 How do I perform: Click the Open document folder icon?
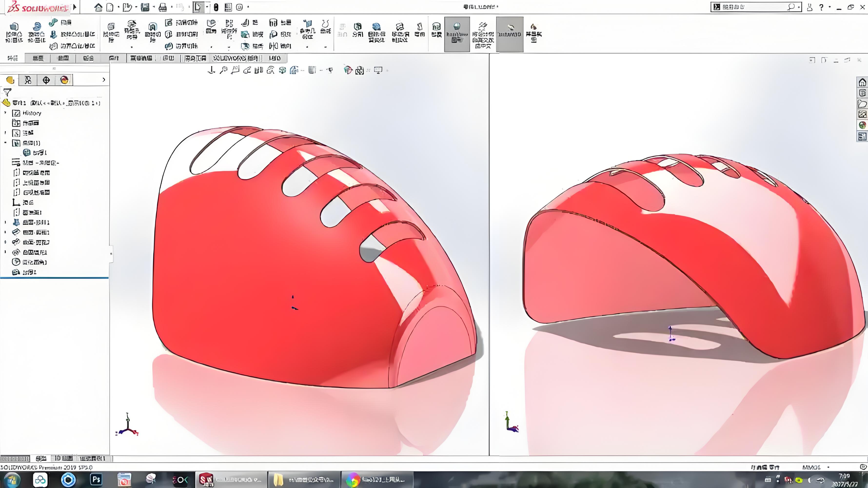pos(127,7)
